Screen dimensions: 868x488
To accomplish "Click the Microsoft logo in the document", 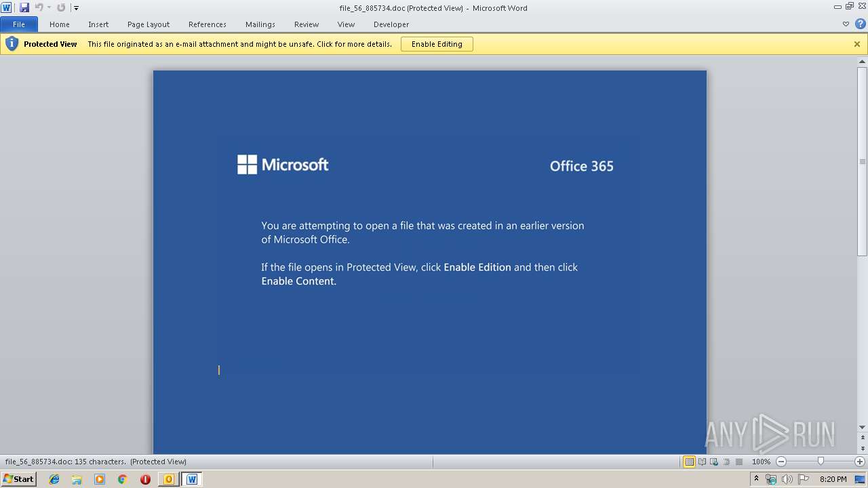I will click(x=283, y=165).
